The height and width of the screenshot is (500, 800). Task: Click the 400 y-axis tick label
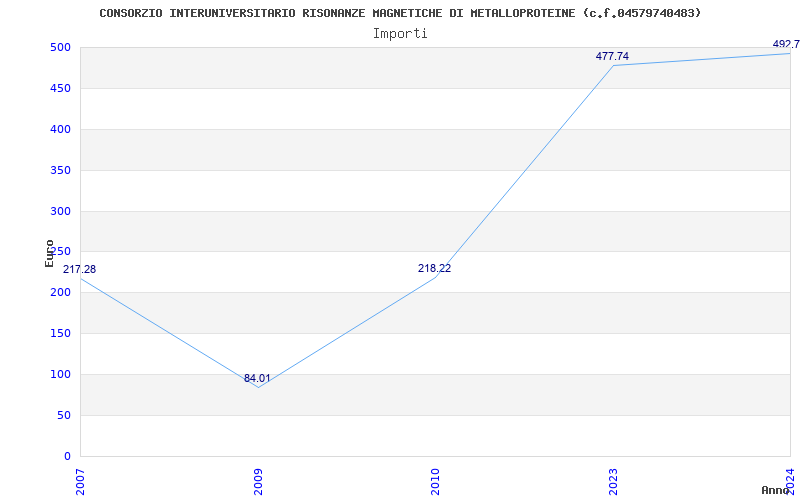(60, 130)
